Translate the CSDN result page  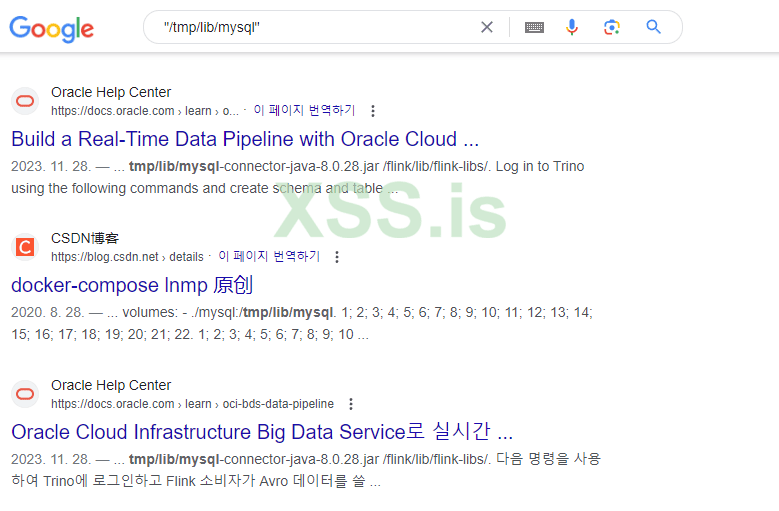click(269, 256)
